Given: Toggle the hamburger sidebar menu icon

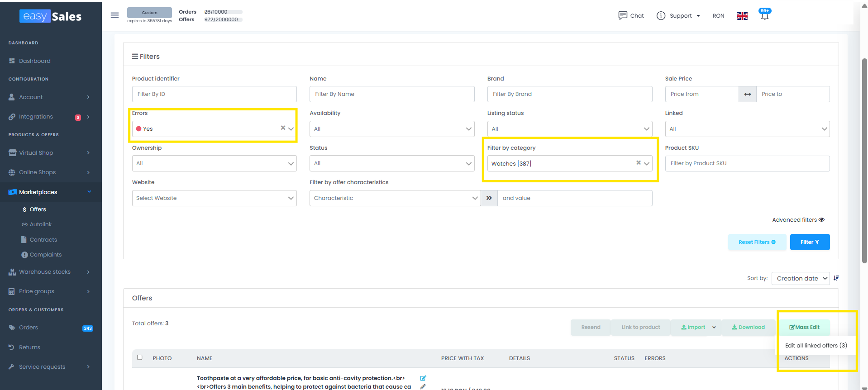Looking at the screenshot, I should [115, 15].
